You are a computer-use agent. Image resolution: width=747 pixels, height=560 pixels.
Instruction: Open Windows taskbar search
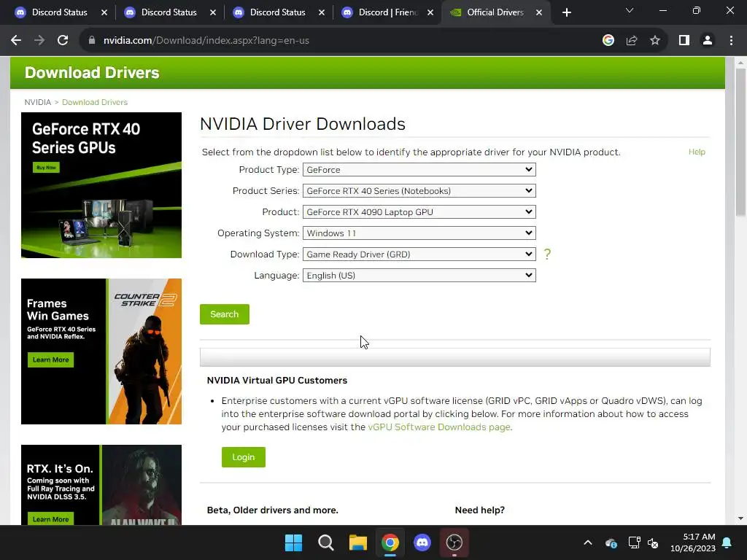pyautogui.click(x=326, y=542)
